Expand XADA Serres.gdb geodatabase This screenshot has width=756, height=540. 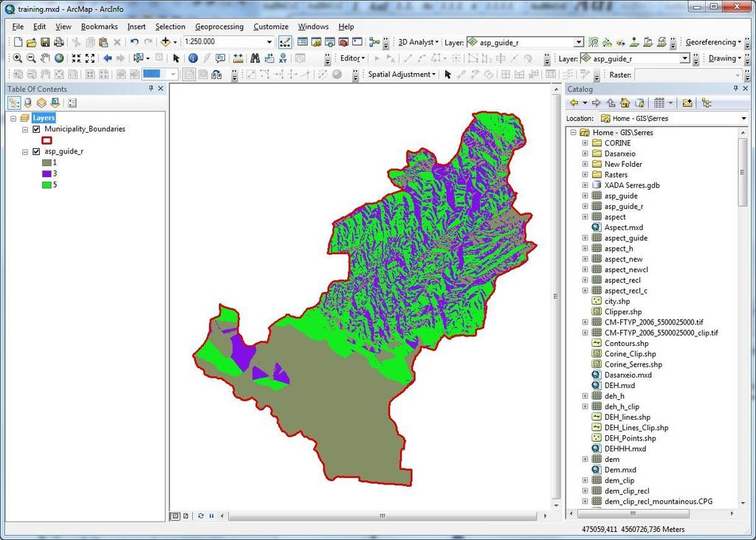[x=585, y=185]
